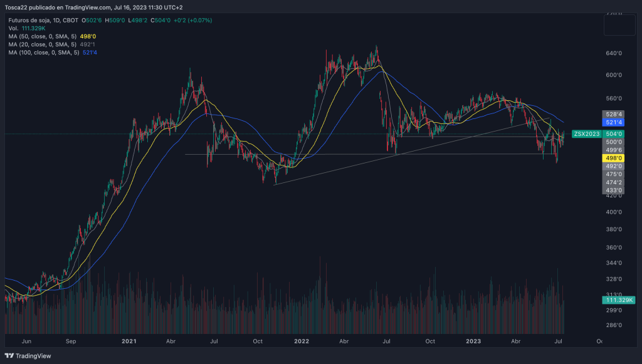Select the MA 50 indicator legend
The height and width of the screenshot is (364, 642).
pos(44,36)
